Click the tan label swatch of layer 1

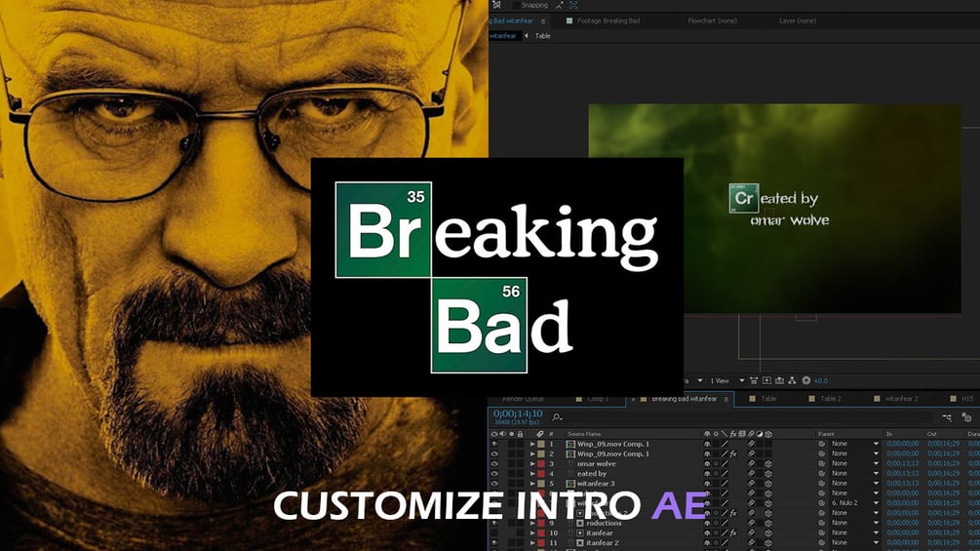[541, 444]
